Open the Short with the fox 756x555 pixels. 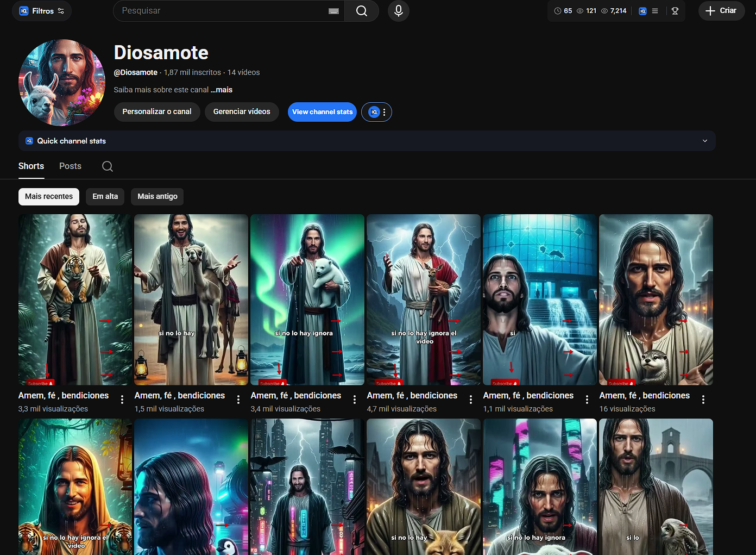tap(424, 487)
